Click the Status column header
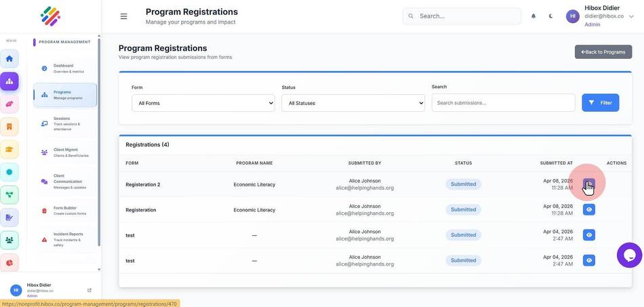This screenshot has height=307, width=644. [x=463, y=163]
